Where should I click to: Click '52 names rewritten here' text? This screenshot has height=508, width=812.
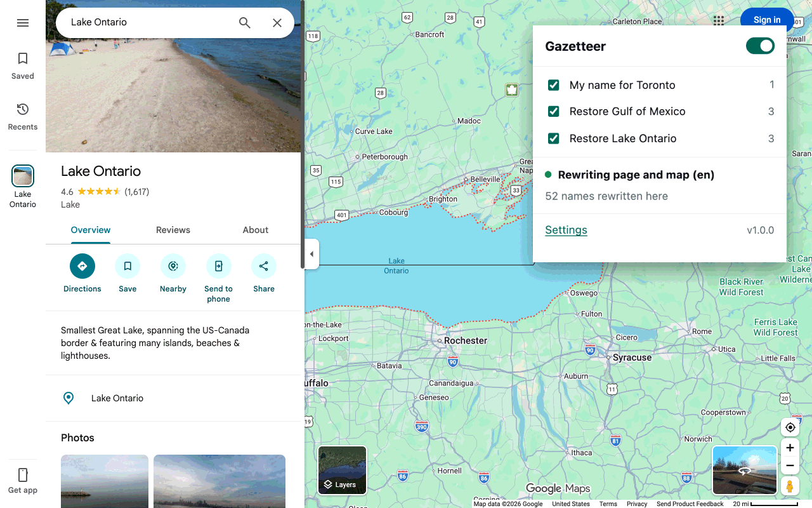[606, 196]
